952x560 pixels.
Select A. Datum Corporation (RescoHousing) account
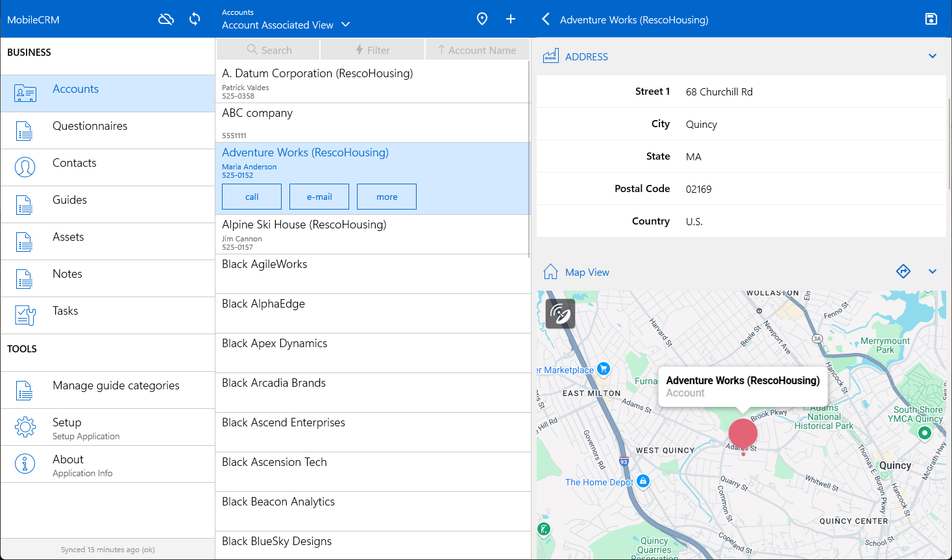click(x=372, y=83)
